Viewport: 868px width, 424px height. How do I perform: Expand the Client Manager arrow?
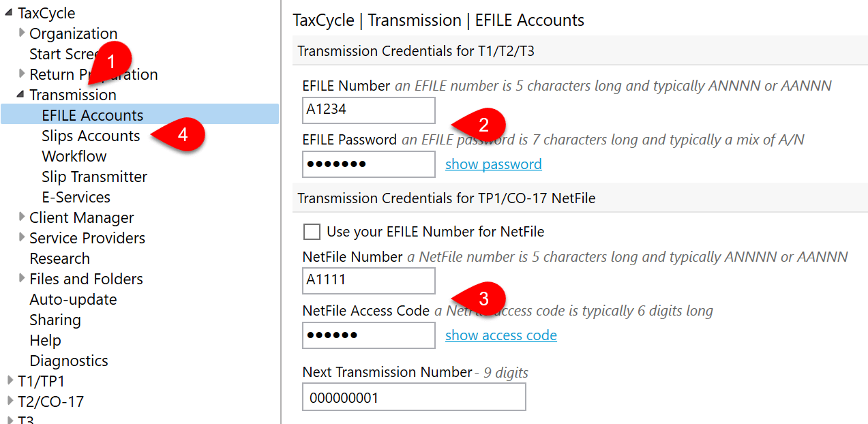(22, 217)
